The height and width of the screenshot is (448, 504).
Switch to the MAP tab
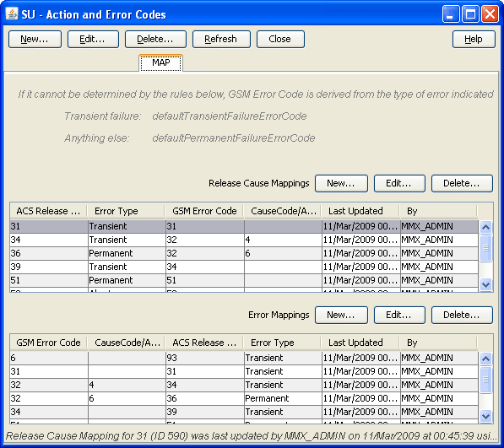160,62
